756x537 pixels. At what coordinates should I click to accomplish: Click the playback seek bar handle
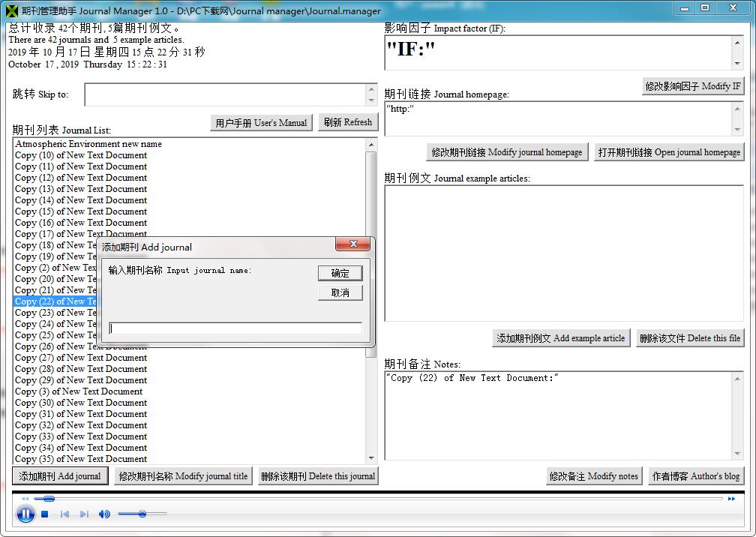(49, 499)
